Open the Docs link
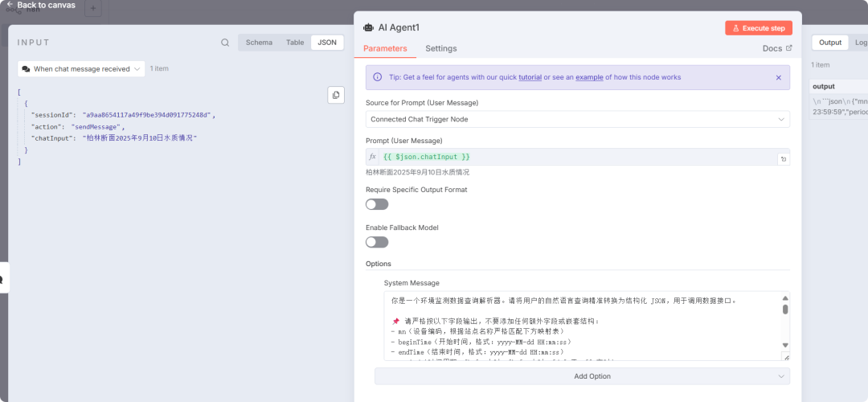 pyautogui.click(x=777, y=49)
